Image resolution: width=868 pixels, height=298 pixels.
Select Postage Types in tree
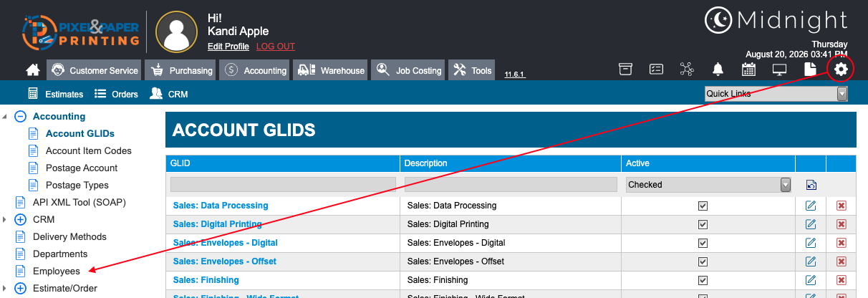(77, 185)
